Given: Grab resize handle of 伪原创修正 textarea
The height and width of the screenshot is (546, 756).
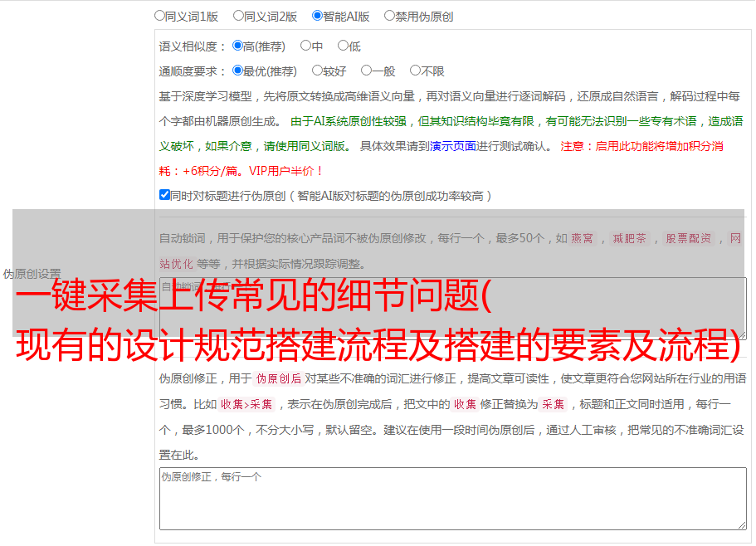Looking at the screenshot, I should [x=742, y=526].
